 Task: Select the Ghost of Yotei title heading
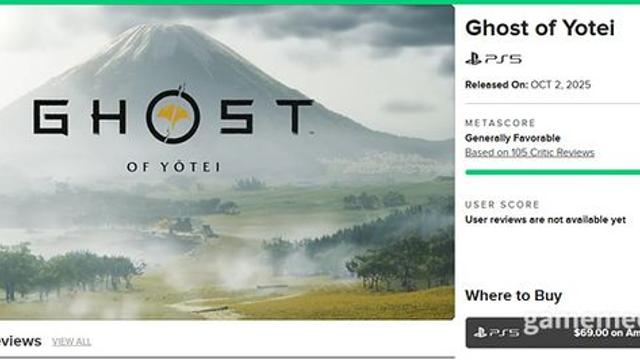[x=540, y=28]
